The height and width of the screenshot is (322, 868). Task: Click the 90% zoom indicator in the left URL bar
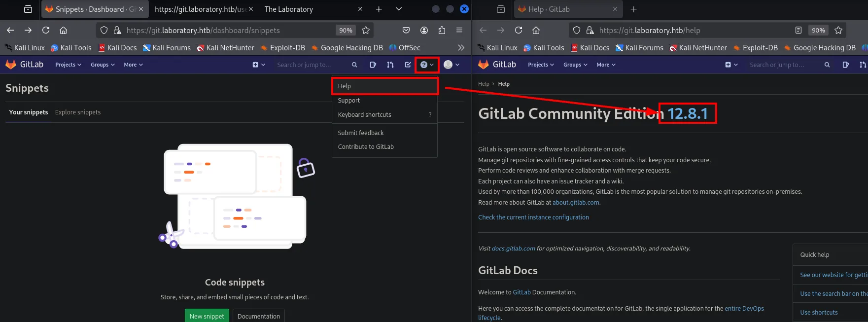346,30
